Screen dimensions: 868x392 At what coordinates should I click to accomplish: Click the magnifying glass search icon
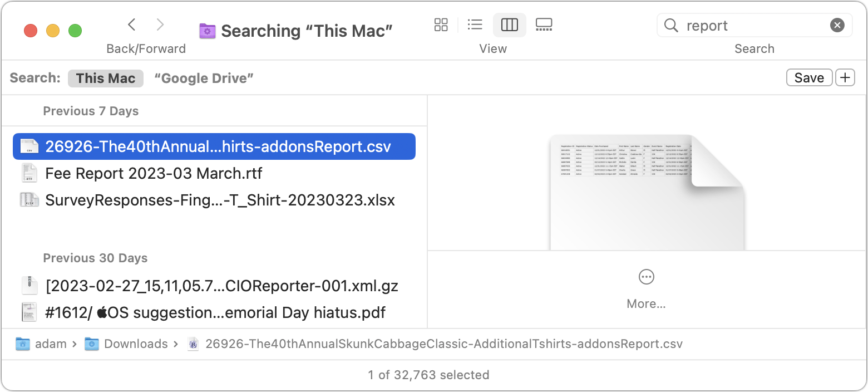(672, 26)
